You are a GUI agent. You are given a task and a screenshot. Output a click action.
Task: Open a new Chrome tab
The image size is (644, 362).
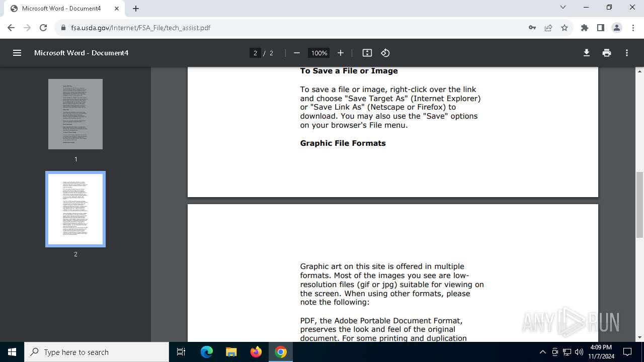136,9
